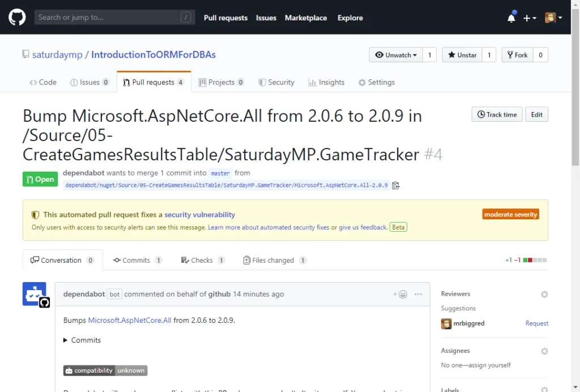Screen dimensions: 580x392
Task: View stargazers count next to Unstar
Action: click(x=489, y=55)
